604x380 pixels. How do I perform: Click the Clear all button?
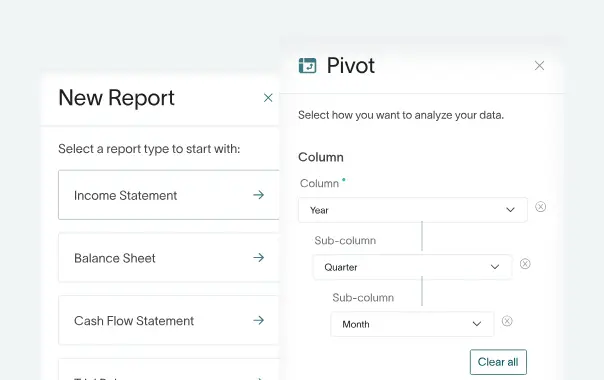click(498, 362)
